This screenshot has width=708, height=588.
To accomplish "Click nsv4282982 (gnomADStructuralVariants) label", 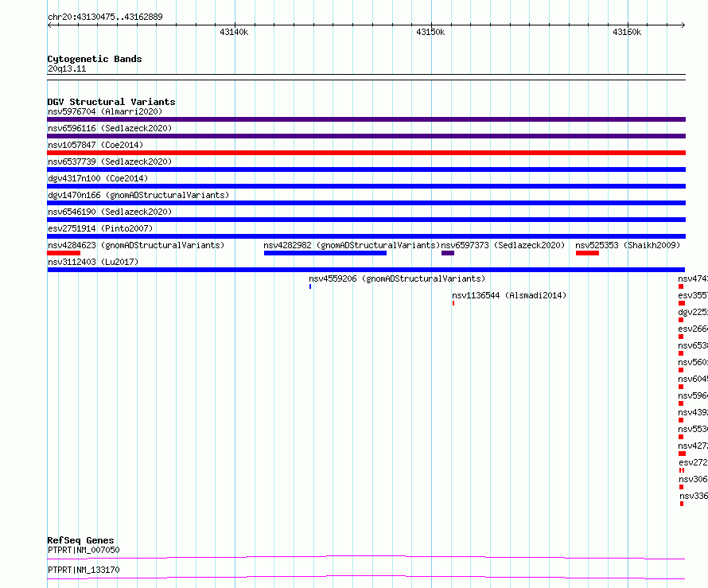I will click(x=352, y=245).
